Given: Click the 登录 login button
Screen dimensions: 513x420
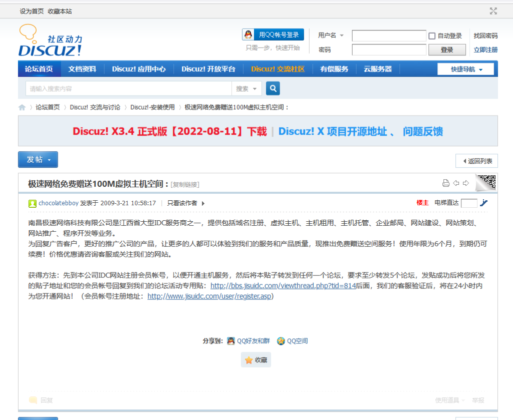Looking at the screenshot, I should (x=447, y=50).
